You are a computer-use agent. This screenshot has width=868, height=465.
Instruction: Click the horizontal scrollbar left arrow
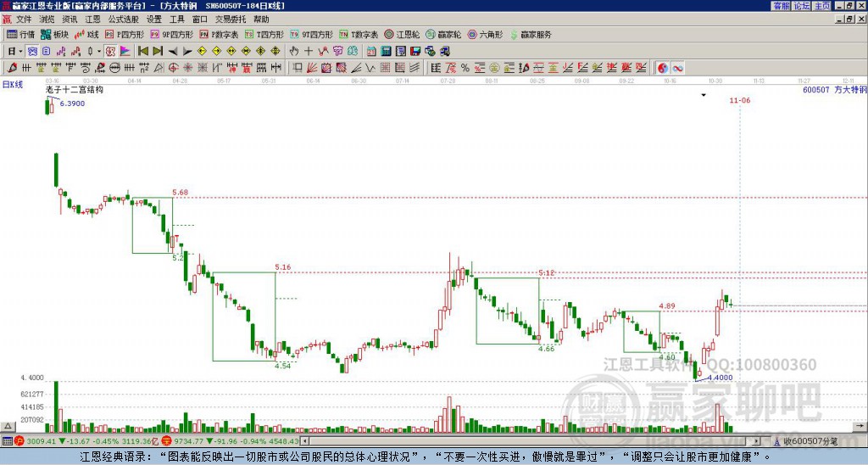(x=304, y=441)
